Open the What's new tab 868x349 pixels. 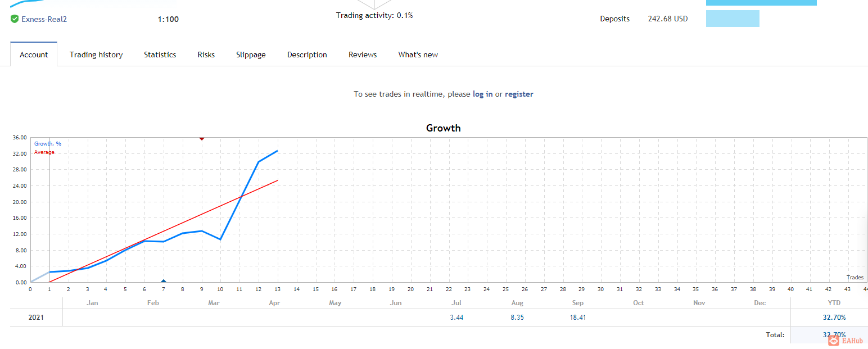418,55
